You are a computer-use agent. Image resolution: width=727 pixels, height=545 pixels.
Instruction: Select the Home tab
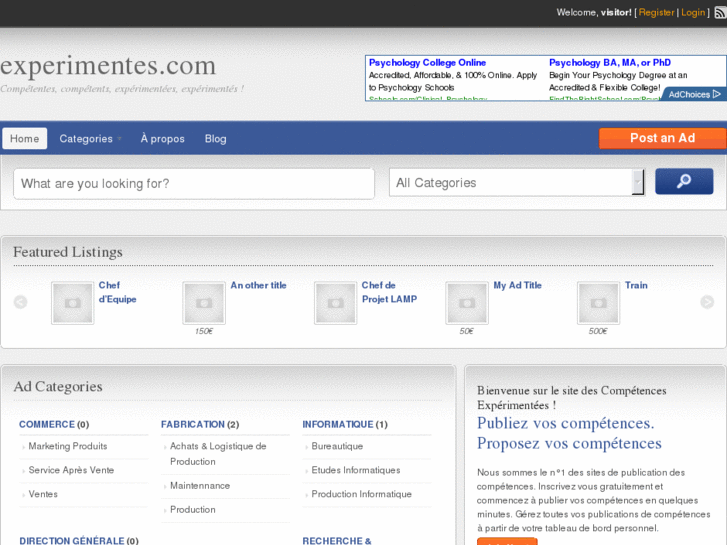pyautogui.click(x=25, y=139)
